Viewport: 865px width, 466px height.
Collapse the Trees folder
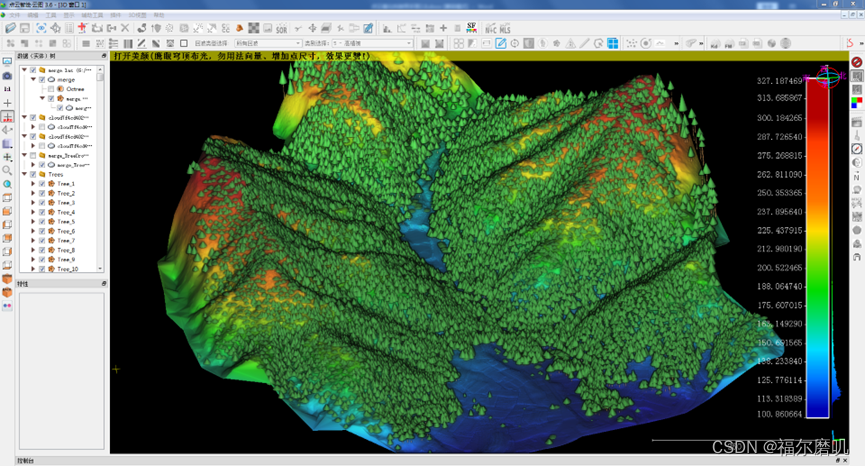(x=25, y=174)
